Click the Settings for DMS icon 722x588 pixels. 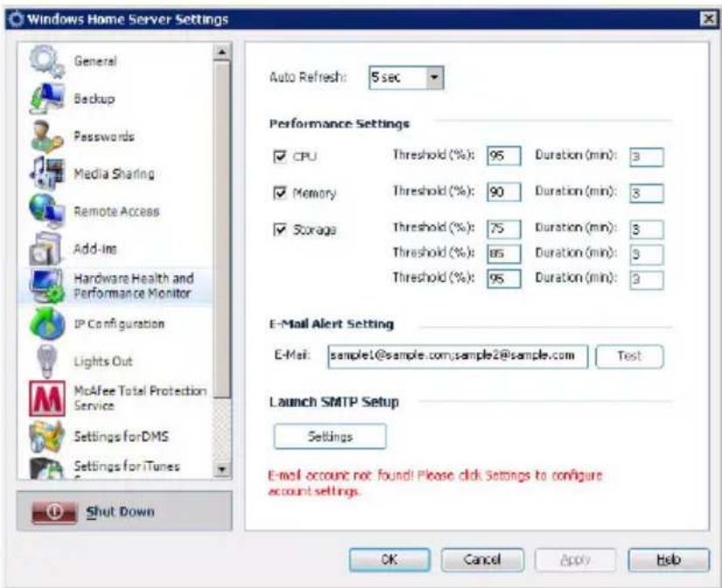pos(46,436)
